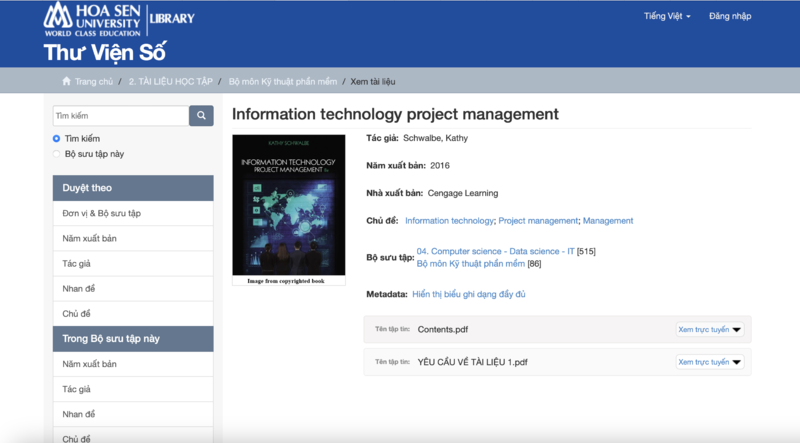Click the 'Project management' subject link
This screenshot has height=443, width=800.
click(538, 220)
